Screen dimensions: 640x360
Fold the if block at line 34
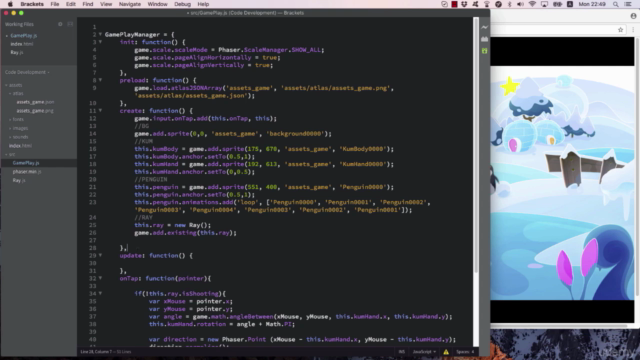(x=100, y=293)
